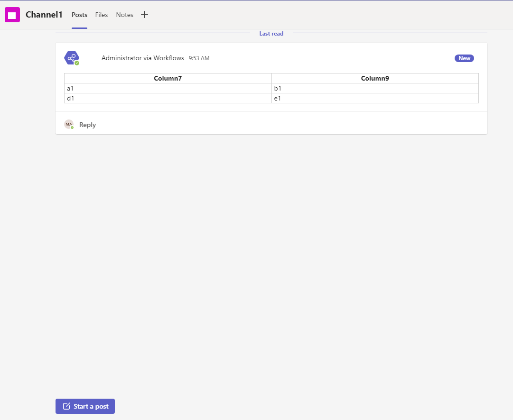
Task: Add a new tab with plus icon
Action: 144,15
